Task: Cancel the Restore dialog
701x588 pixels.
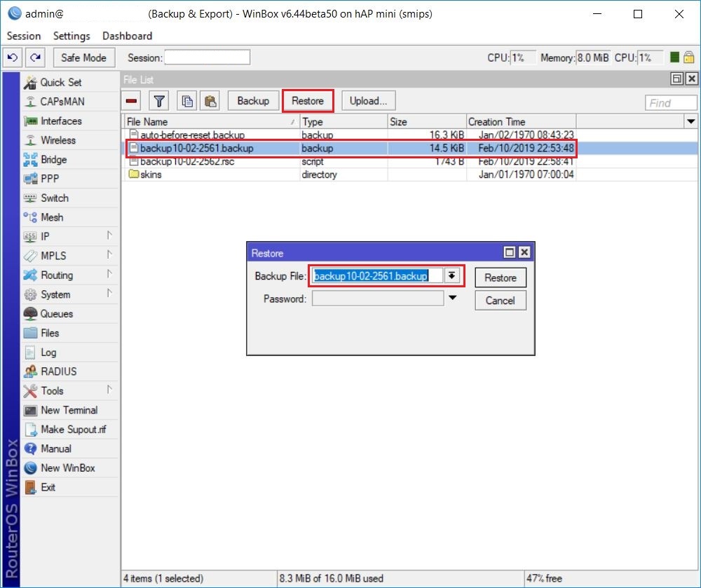Action: [500, 300]
